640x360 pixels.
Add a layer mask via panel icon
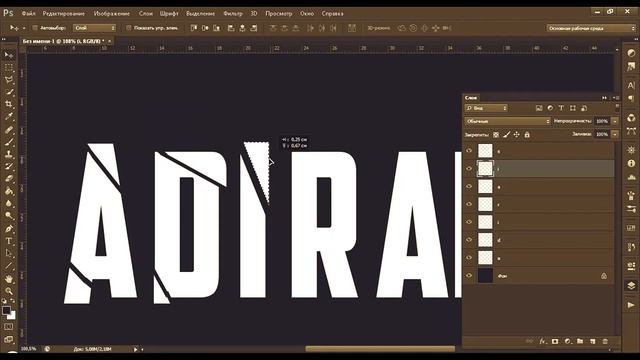[555, 341]
